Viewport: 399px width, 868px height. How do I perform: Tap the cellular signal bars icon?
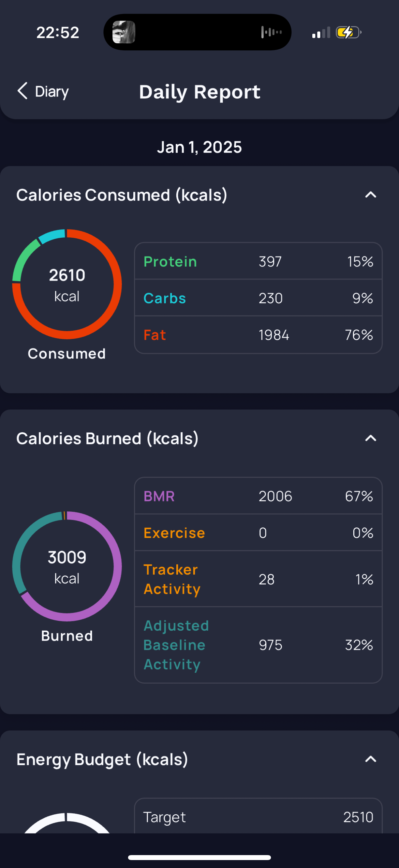(321, 33)
